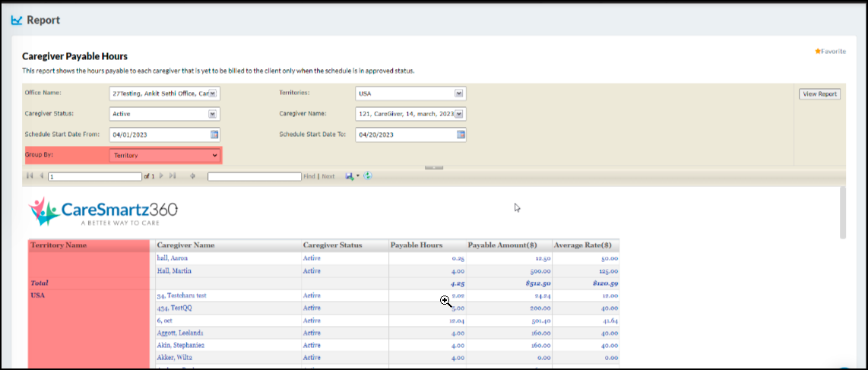Open the Group By Territory dropdown
The image size is (868, 370).
pos(214,156)
